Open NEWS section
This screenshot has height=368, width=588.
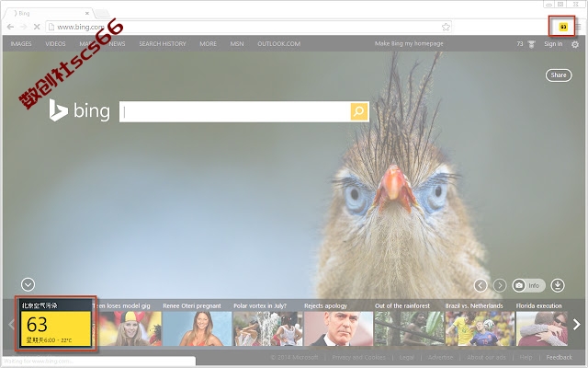coord(117,44)
